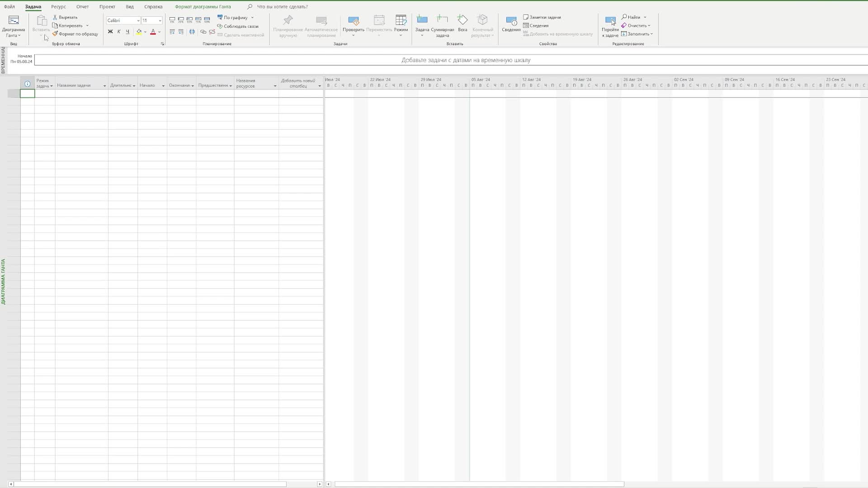Click the outdent task icon
This screenshot has height=488, width=868.
(172, 32)
